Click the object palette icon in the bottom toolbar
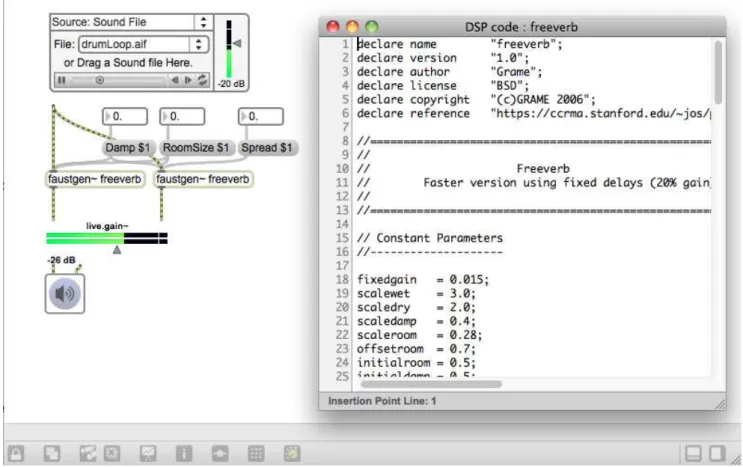The width and height of the screenshot is (743, 467). point(88,453)
